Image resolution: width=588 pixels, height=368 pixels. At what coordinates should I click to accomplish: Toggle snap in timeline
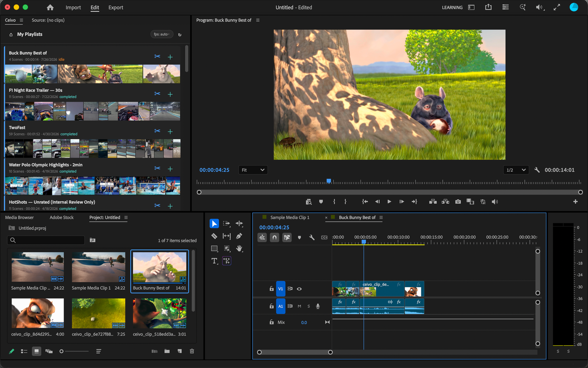(x=275, y=238)
